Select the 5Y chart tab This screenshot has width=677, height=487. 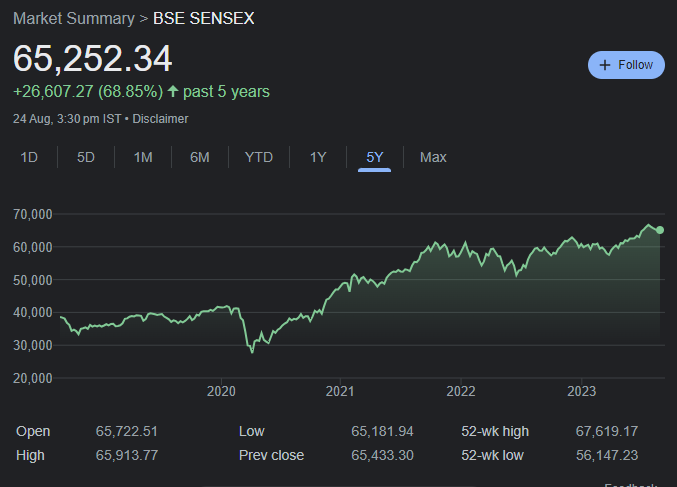pyautogui.click(x=374, y=157)
